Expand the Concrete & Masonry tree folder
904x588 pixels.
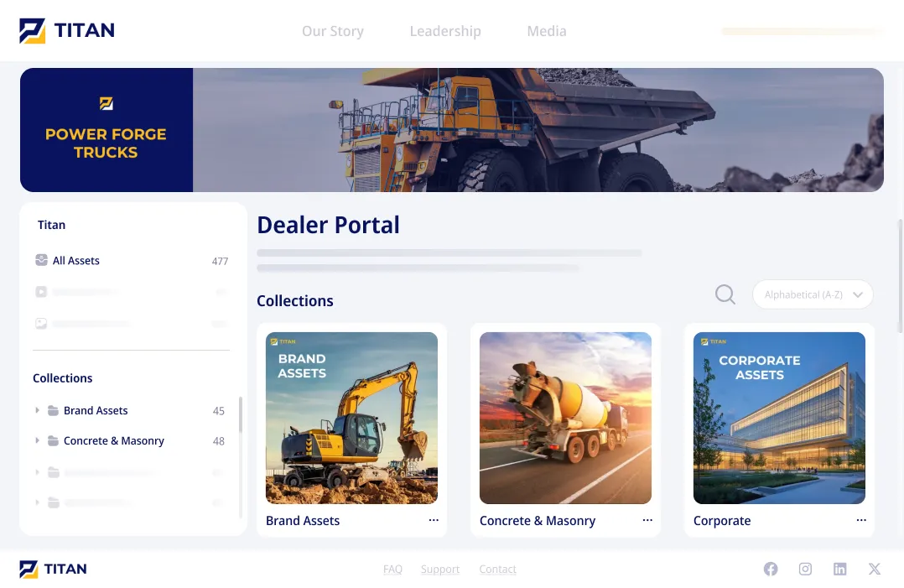[x=37, y=440]
